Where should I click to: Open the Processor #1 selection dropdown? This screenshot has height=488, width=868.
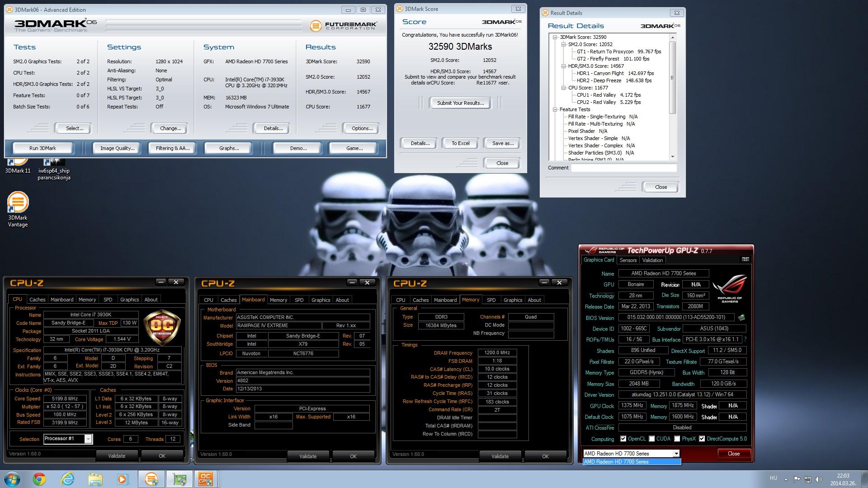[x=88, y=439]
